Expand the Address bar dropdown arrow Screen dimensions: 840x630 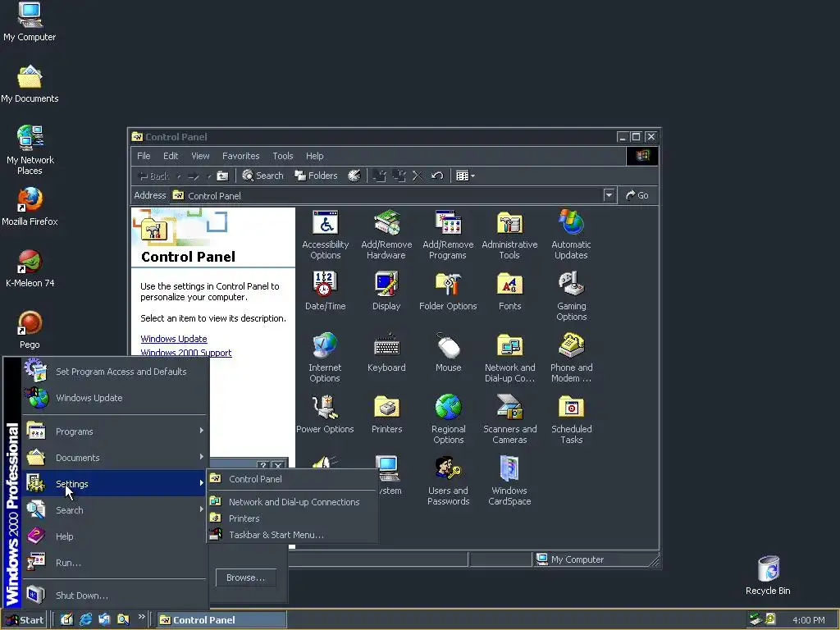(x=609, y=195)
